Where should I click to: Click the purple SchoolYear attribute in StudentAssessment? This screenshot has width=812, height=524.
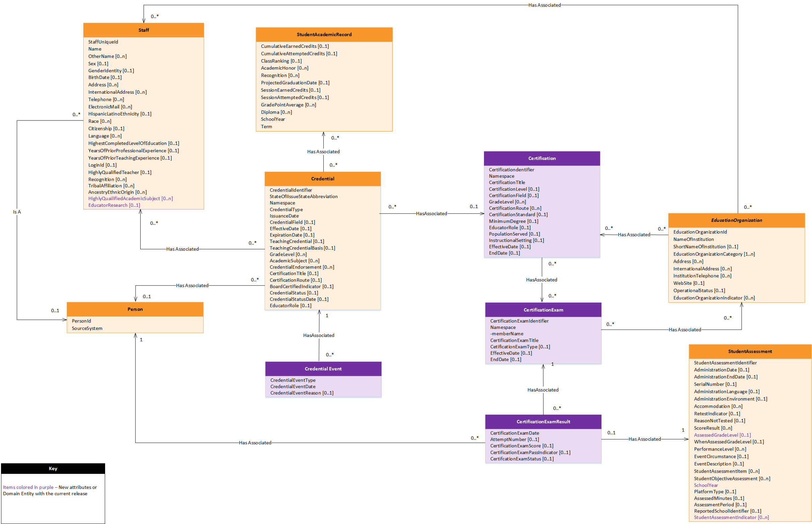click(x=706, y=485)
